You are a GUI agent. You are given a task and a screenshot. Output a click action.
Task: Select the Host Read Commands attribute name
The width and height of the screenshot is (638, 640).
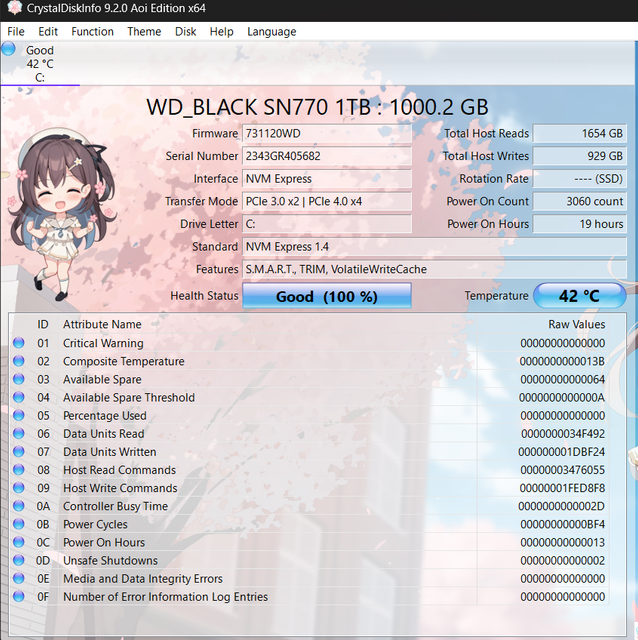pyautogui.click(x=119, y=470)
